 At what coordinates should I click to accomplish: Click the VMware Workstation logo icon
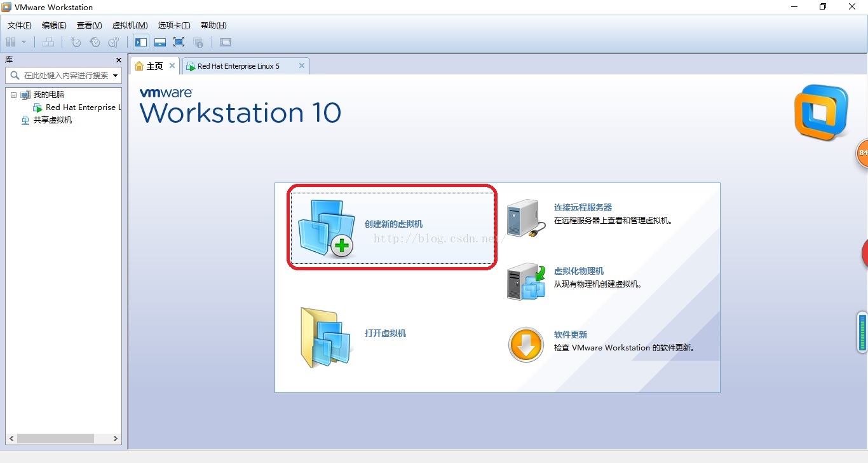[821, 113]
